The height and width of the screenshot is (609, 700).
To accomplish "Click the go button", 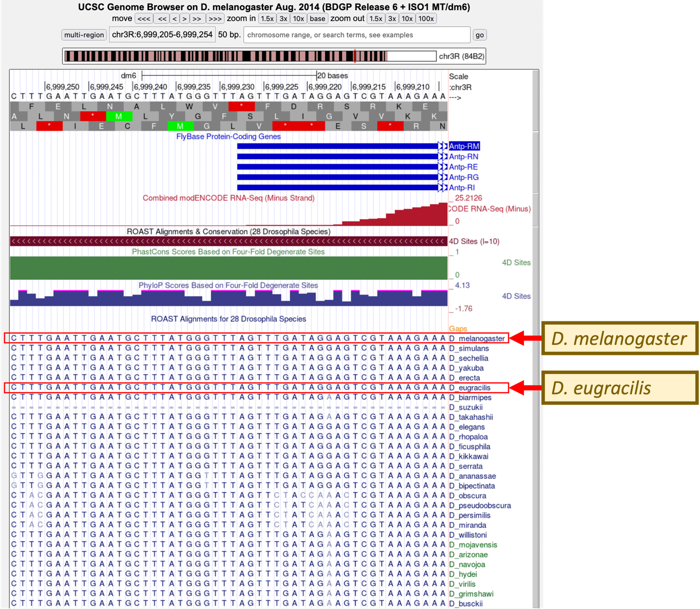I will (479, 35).
